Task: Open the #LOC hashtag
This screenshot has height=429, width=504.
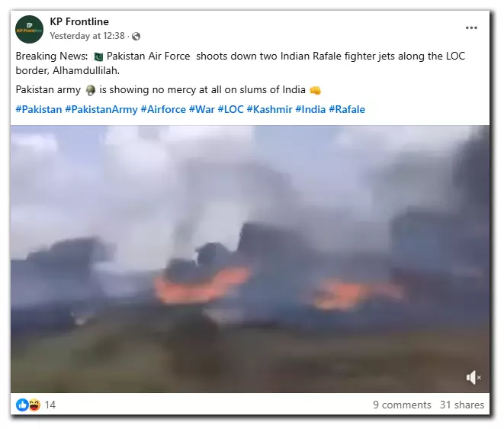Action: (x=231, y=109)
